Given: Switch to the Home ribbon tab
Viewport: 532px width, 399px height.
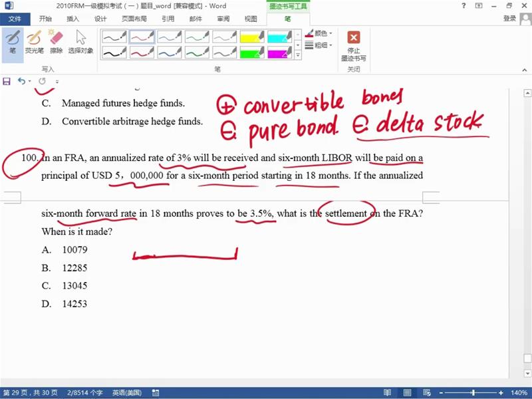Looking at the screenshot, I should click(45, 19).
